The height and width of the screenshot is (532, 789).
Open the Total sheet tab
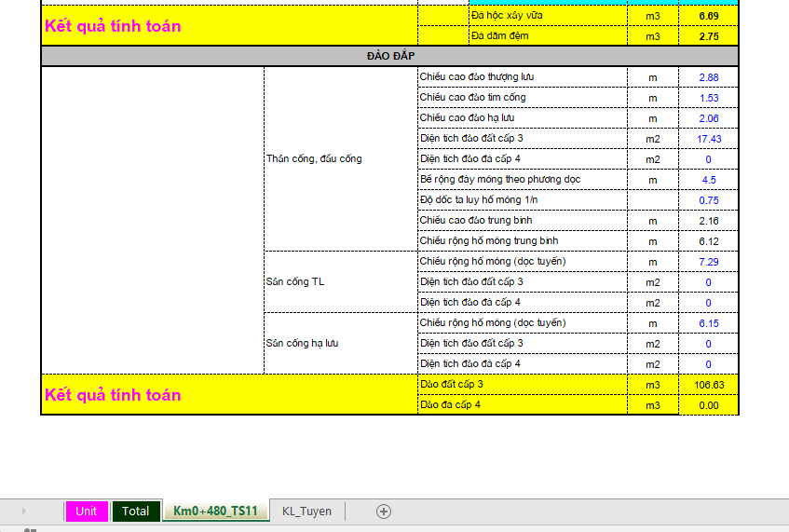(x=135, y=512)
